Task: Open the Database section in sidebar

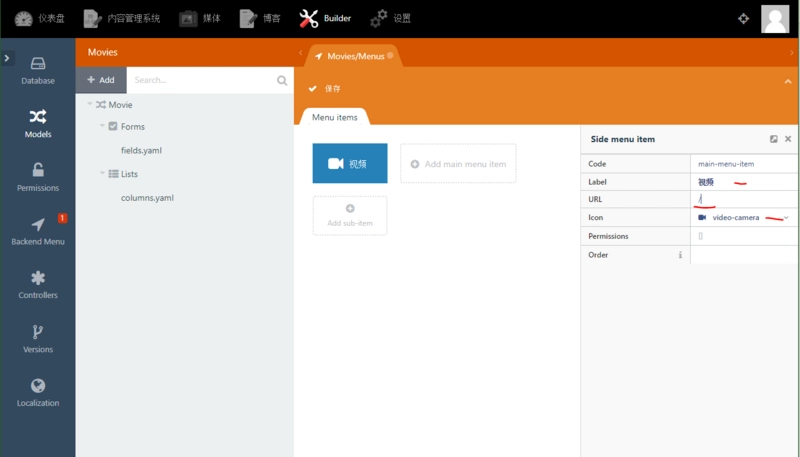Action: [x=38, y=70]
